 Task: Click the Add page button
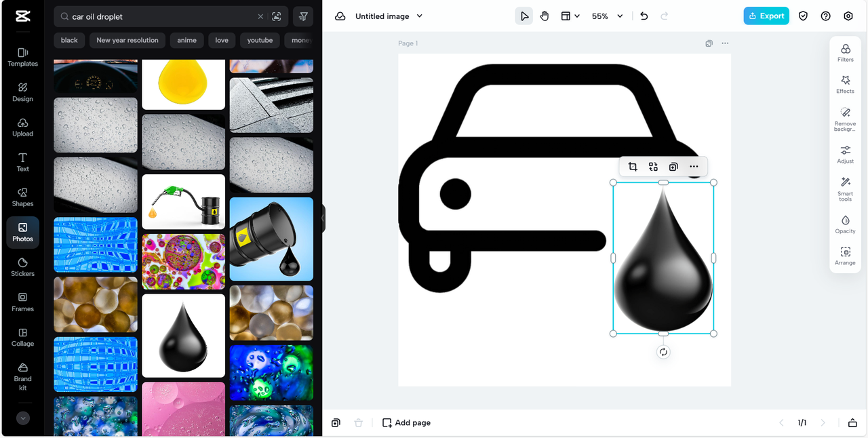(x=406, y=423)
